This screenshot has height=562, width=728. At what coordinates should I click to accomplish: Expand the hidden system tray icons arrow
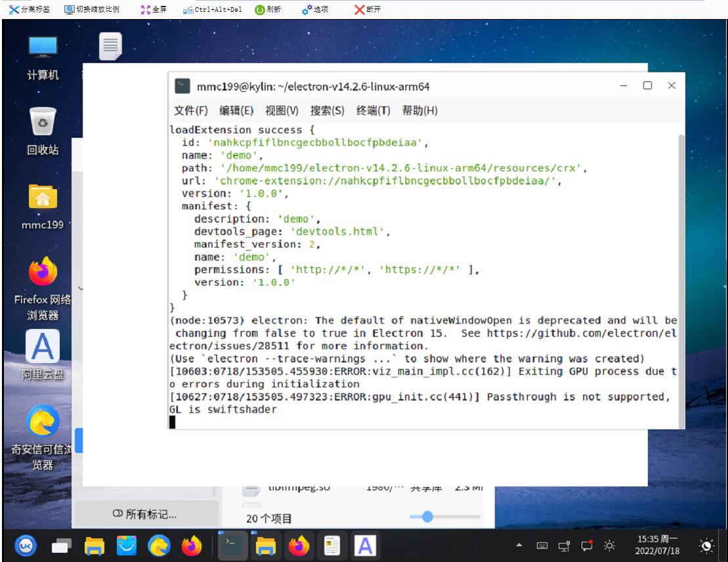(x=519, y=546)
